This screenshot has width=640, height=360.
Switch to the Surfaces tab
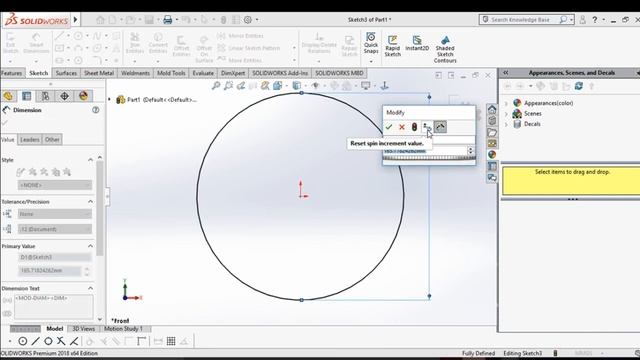(x=66, y=73)
